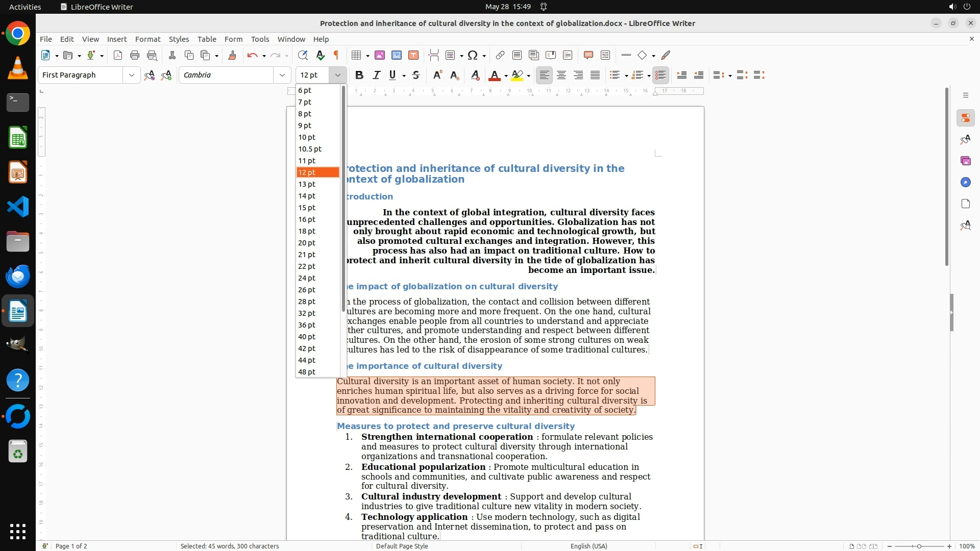This screenshot has width=980, height=551.
Task: Click the zoom slider in status bar
Action: [x=919, y=546]
